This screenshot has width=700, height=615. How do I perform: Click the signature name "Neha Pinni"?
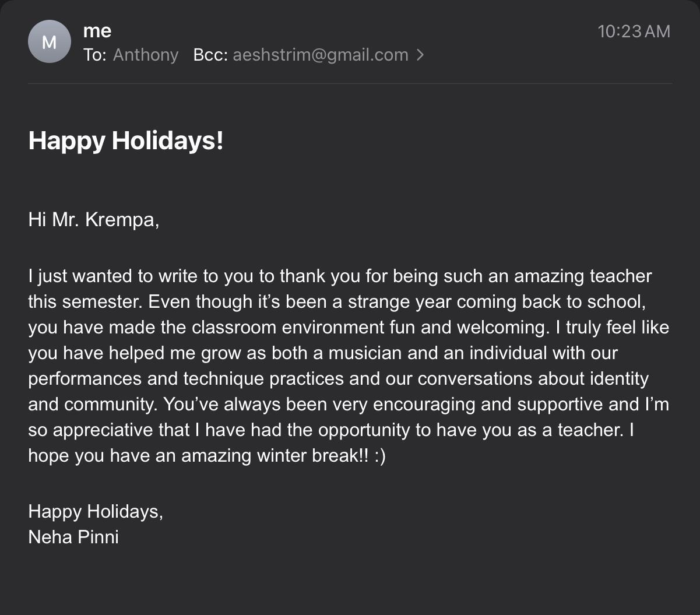point(73,537)
